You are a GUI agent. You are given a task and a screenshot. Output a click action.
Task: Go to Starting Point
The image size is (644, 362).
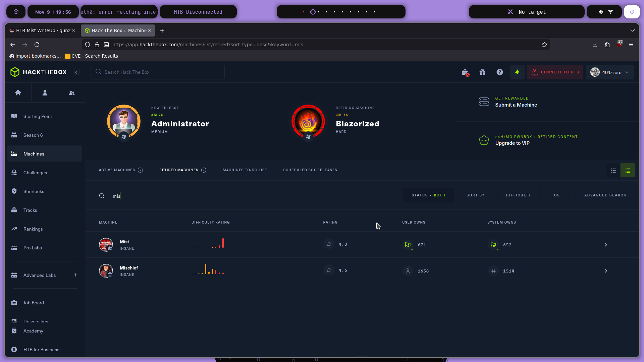(45, 116)
